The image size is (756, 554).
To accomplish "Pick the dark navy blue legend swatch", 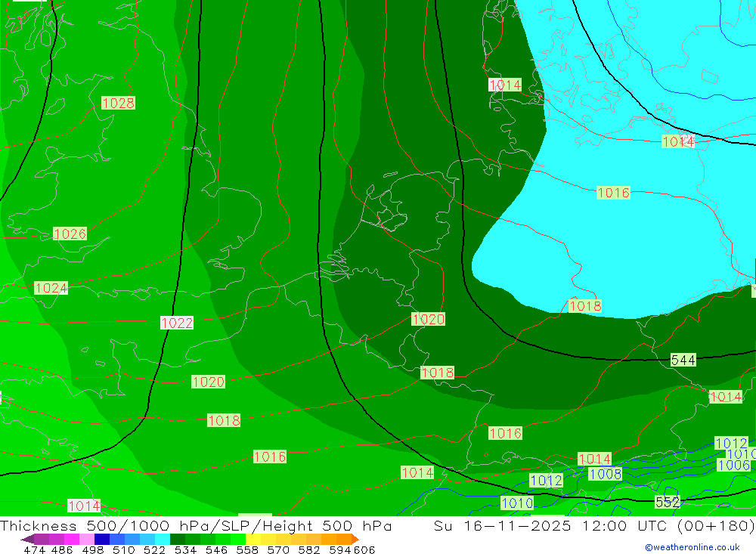I will tap(102, 539).
